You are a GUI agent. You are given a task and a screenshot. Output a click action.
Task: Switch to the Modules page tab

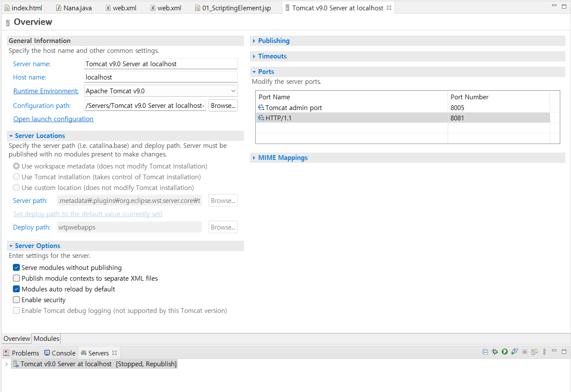(x=46, y=338)
